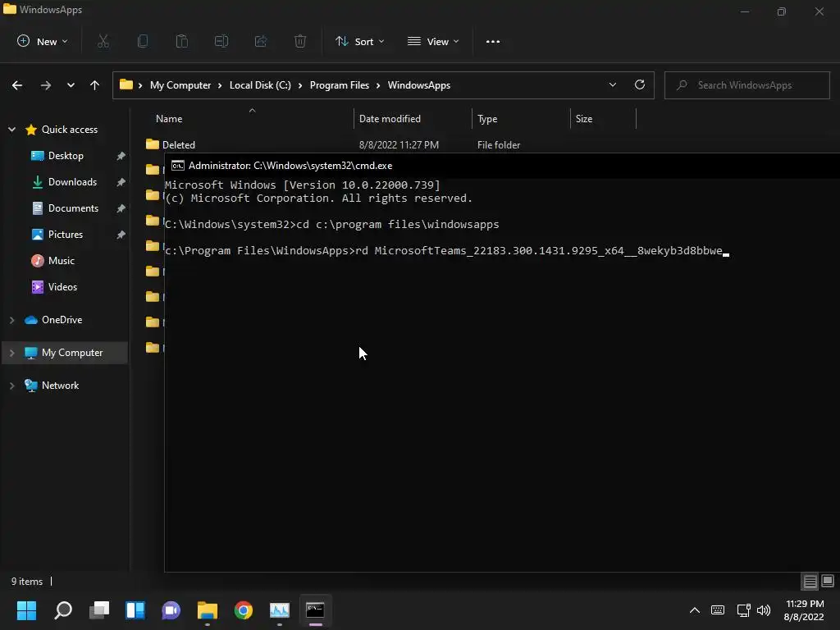Sort by Date modified column header
The width and height of the screenshot is (840, 630).
coord(390,119)
